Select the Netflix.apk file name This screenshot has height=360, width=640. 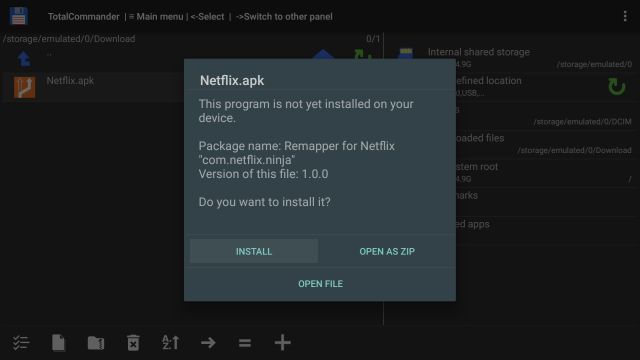(70, 80)
